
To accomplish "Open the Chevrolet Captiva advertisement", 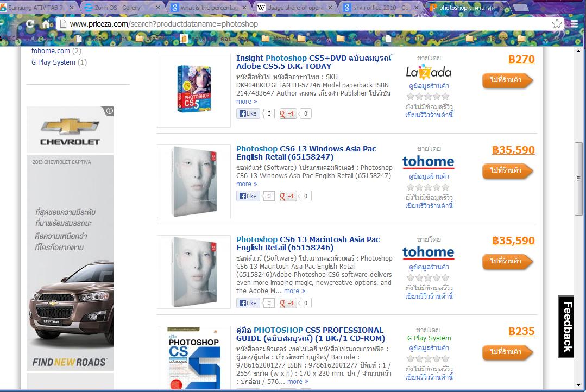I will [x=70, y=238].
